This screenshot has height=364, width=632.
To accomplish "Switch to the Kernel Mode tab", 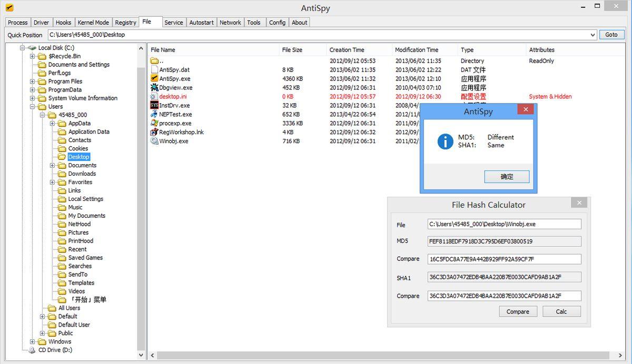I will (x=93, y=23).
